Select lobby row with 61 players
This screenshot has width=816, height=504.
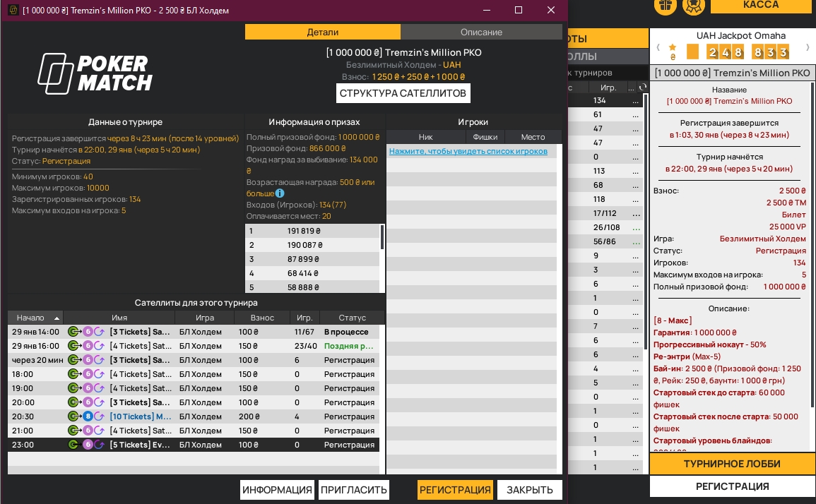pyautogui.click(x=605, y=114)
